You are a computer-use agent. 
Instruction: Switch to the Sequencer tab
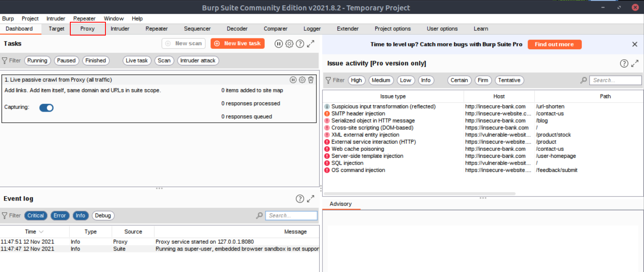coord(197,29)
